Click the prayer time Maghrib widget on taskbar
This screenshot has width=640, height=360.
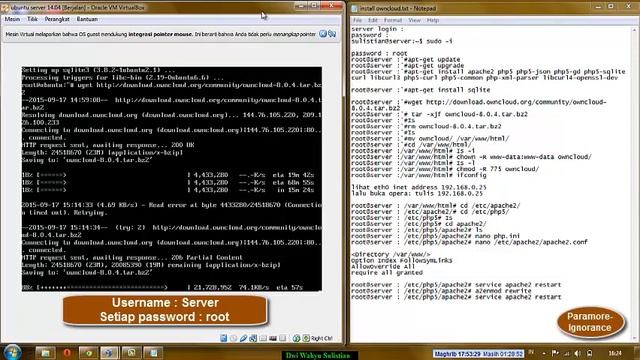click(478, 354)
